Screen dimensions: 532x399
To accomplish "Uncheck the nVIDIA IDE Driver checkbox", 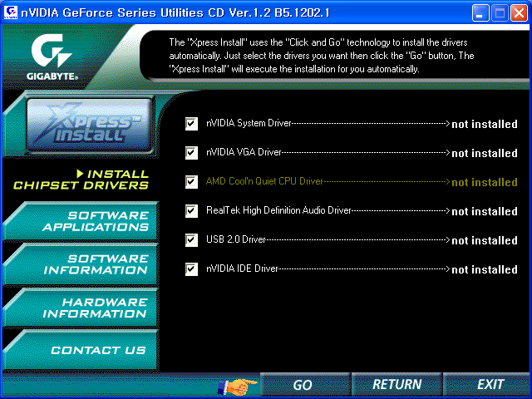I will (191, 269).
